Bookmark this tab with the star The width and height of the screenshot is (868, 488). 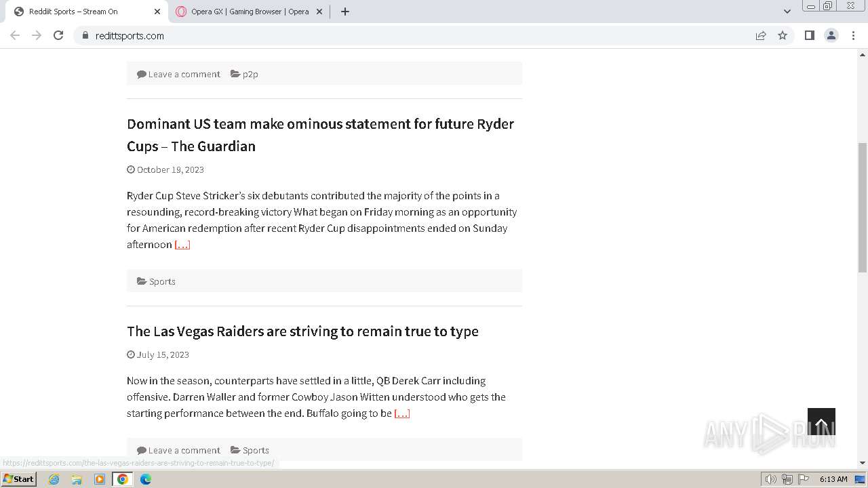(783, 35)
